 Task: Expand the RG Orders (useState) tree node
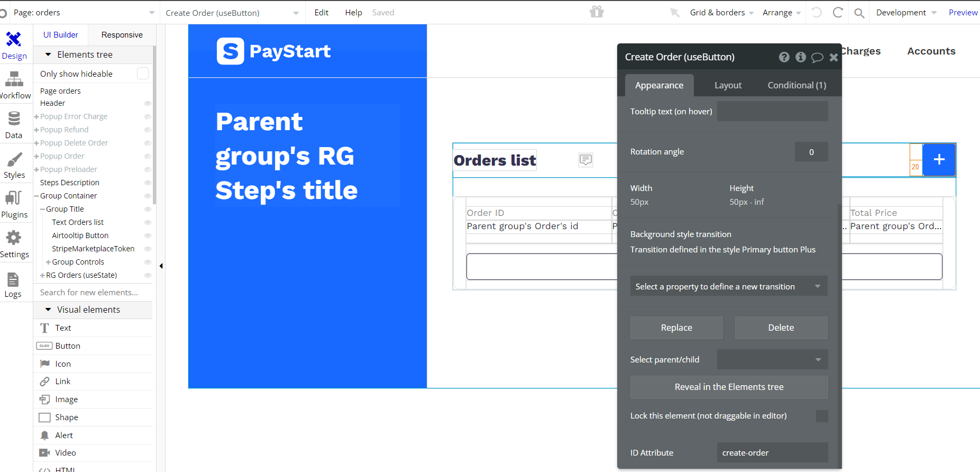pos(42,276)
